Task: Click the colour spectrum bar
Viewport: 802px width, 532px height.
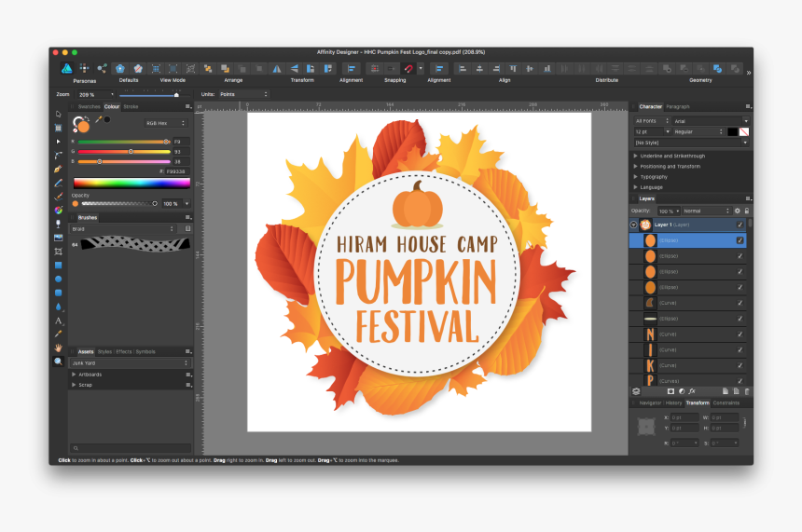Action: [132, 183]
